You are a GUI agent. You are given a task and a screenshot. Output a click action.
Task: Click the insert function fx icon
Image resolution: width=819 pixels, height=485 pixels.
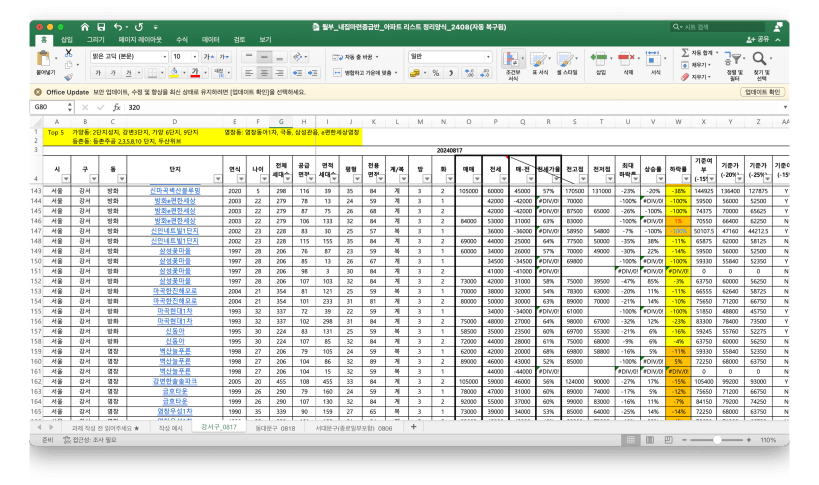(x=116, y=107)
